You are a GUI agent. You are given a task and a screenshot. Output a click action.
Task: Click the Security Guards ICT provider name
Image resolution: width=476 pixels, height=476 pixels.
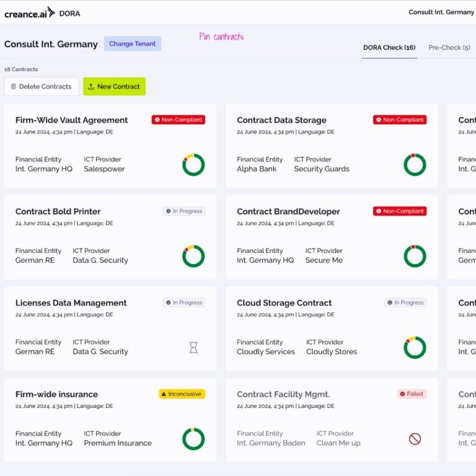[x=322, y=169]
